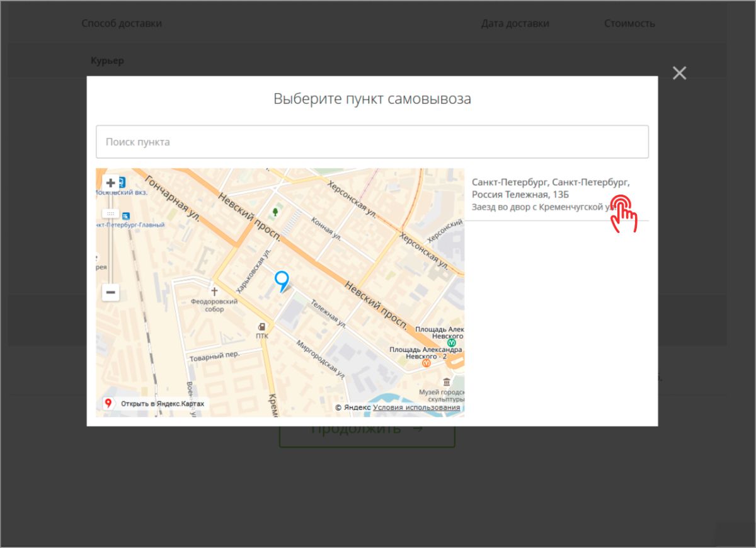Viewport: 756px width, 548px height.
Task: Click the blue pickup point marker on map
Action: tap(282, 280)
